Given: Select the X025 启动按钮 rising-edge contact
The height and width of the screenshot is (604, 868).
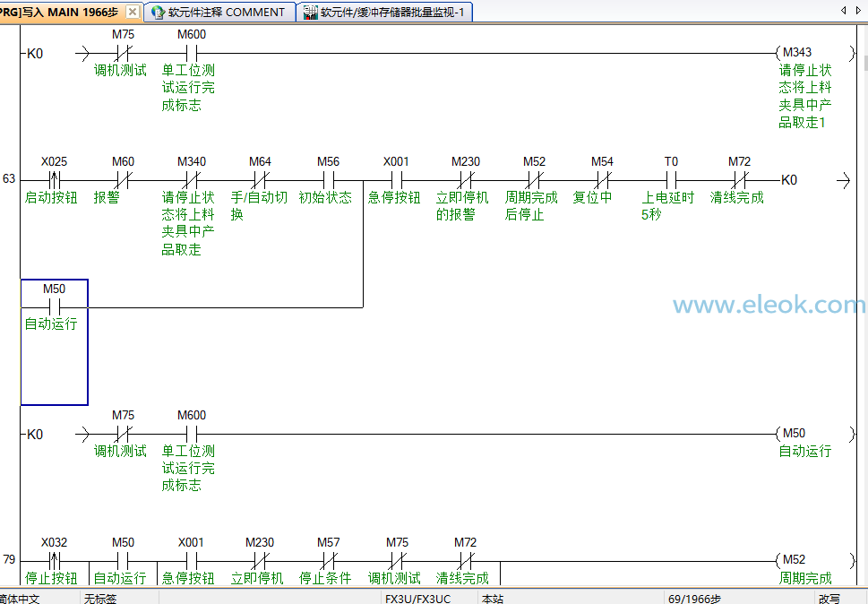Looking at the screenshot, I should click(55, 180).
